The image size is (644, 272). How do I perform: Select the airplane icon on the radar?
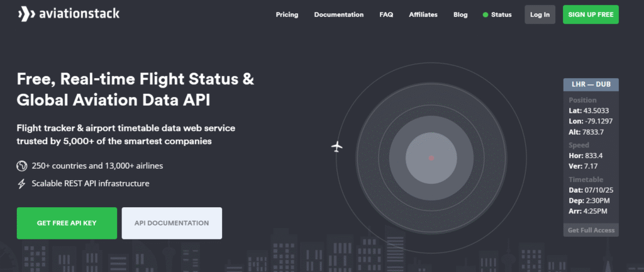pos(337,147)
